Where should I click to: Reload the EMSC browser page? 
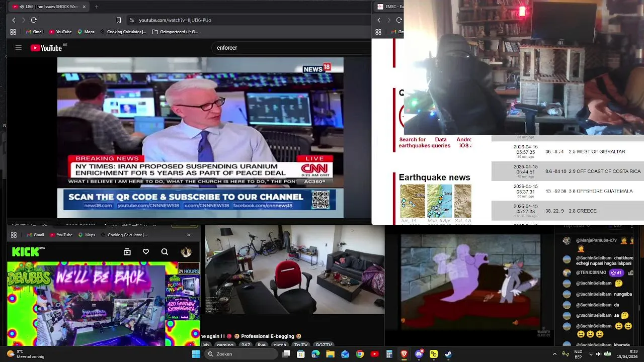[x=399, y=20]
